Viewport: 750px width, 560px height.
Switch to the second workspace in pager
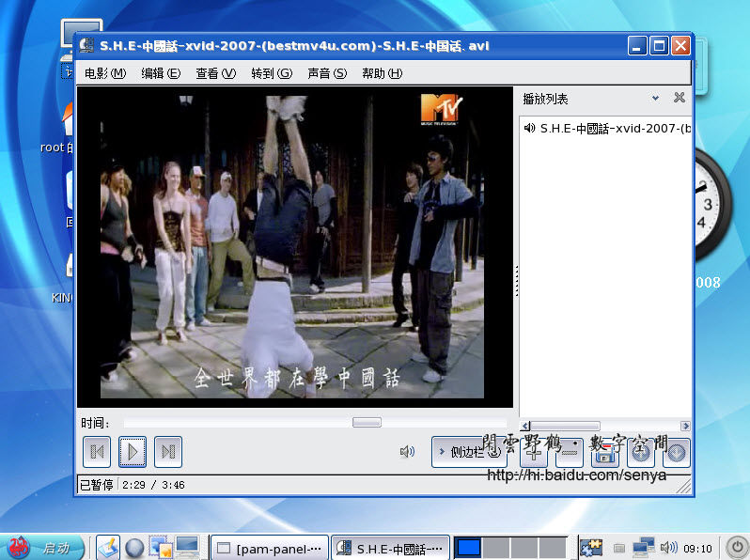496,548
